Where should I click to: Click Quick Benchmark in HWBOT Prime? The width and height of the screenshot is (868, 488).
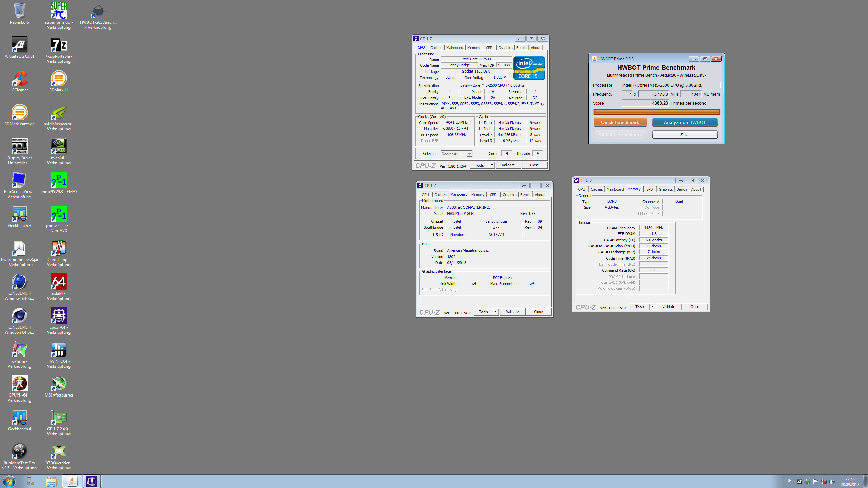click(x=620, y=123)
